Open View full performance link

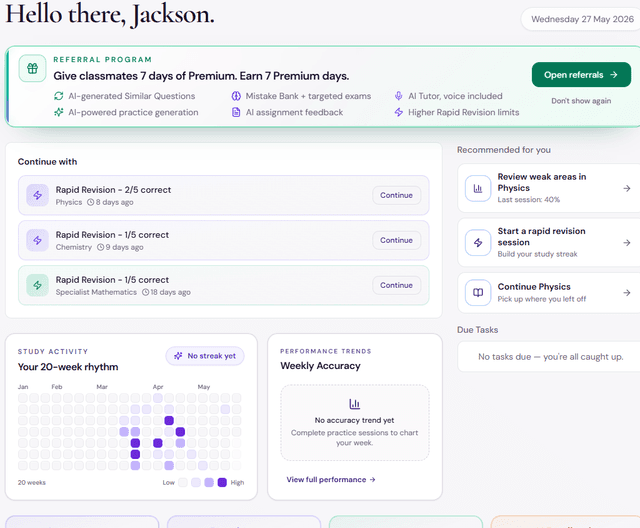point(331,479)
